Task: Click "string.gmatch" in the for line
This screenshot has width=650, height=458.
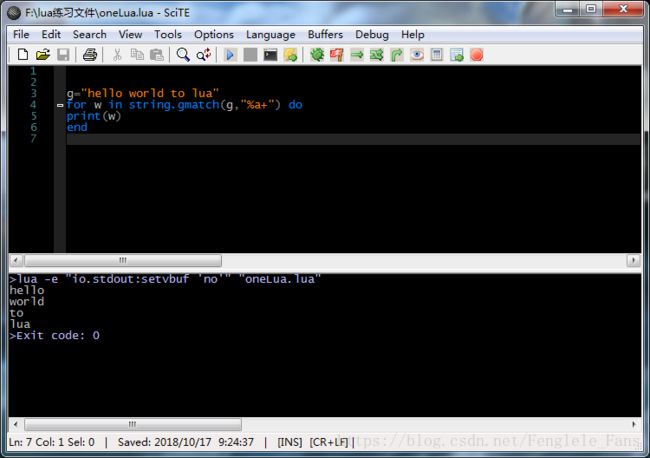Action: click(174, 105)
